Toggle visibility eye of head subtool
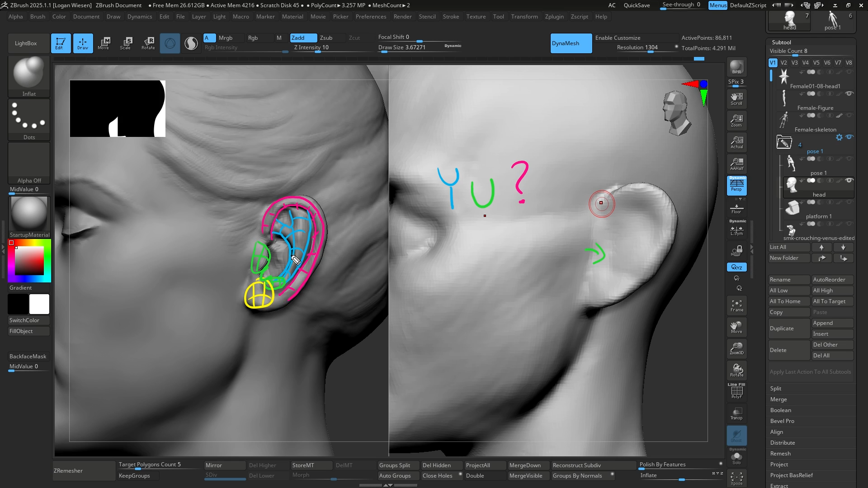This screenshot has width=868, height=488. click(849, 180)
